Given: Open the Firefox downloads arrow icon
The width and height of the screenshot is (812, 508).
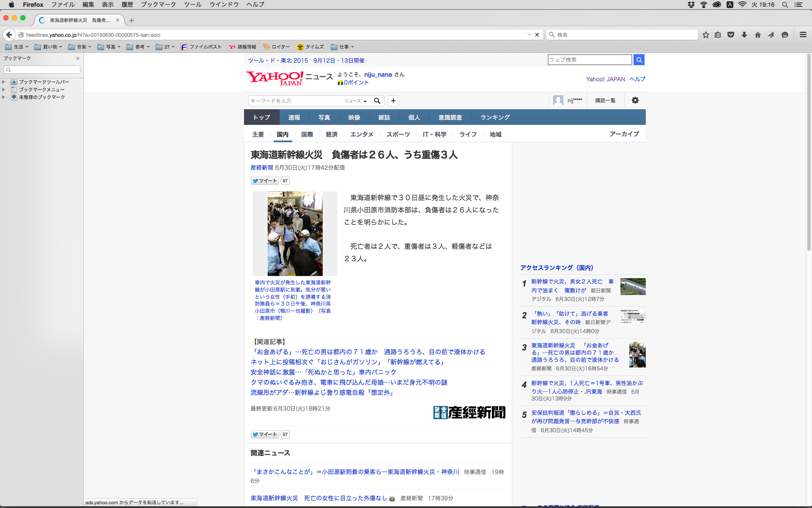Looking at the screenshot, I should coord(744,35).
